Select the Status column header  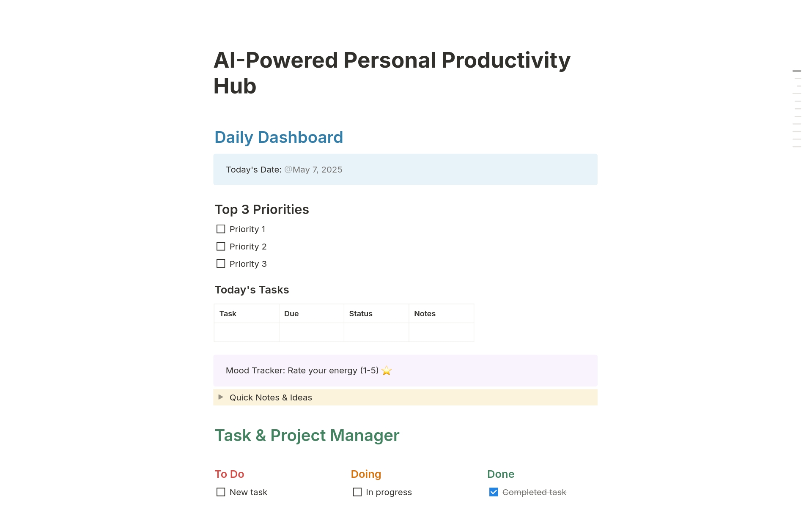pos(361,313)
